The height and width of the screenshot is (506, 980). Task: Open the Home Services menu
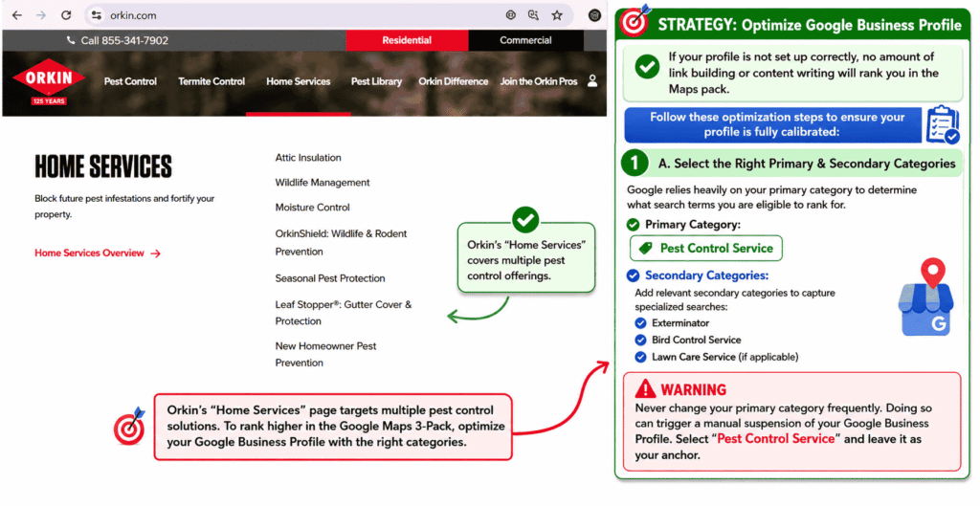[299, 81]
